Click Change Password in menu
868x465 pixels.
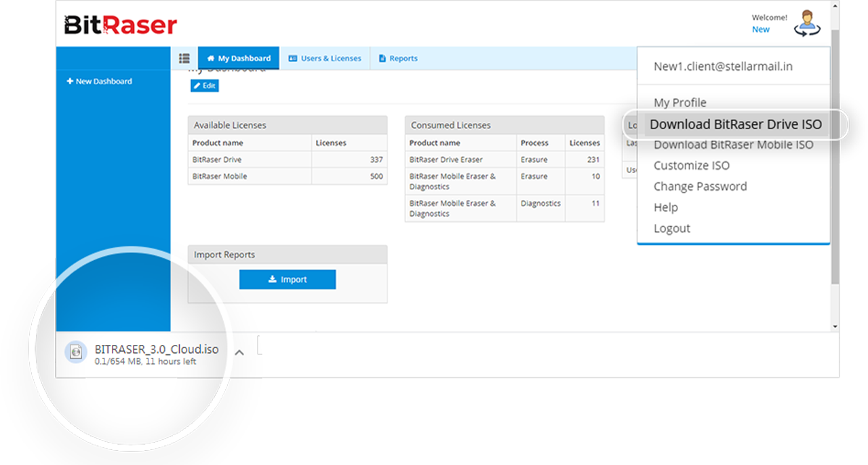700,187
